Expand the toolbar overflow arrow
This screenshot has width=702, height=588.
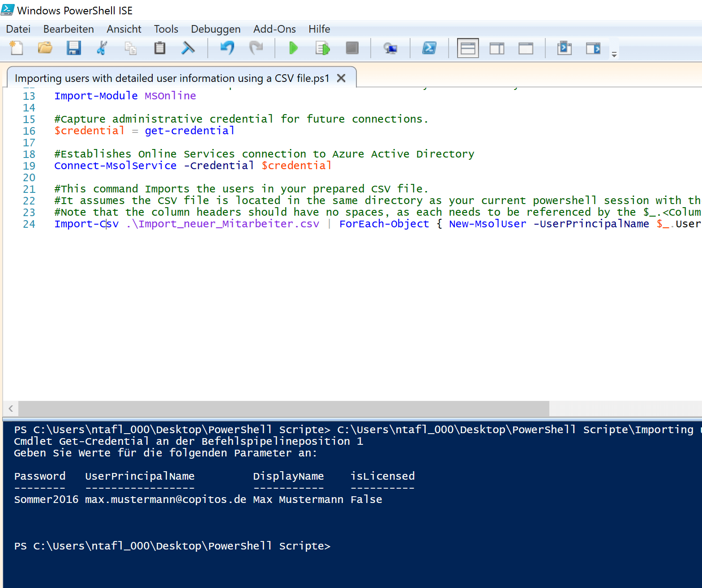point(614,54)
